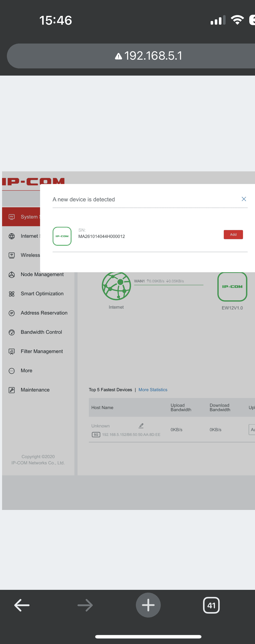Click the Smart Optimization atom icon

point(12,294)
